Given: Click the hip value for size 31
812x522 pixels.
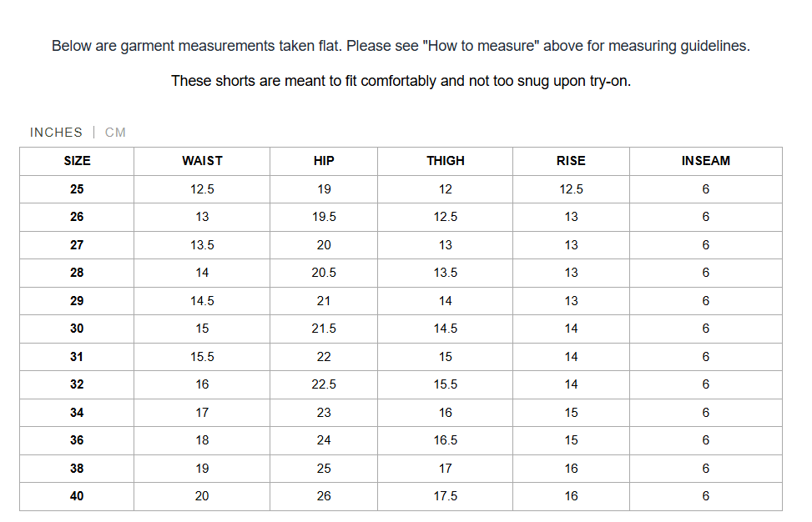Looking at the screenshot, I should (x=324, y=357).
